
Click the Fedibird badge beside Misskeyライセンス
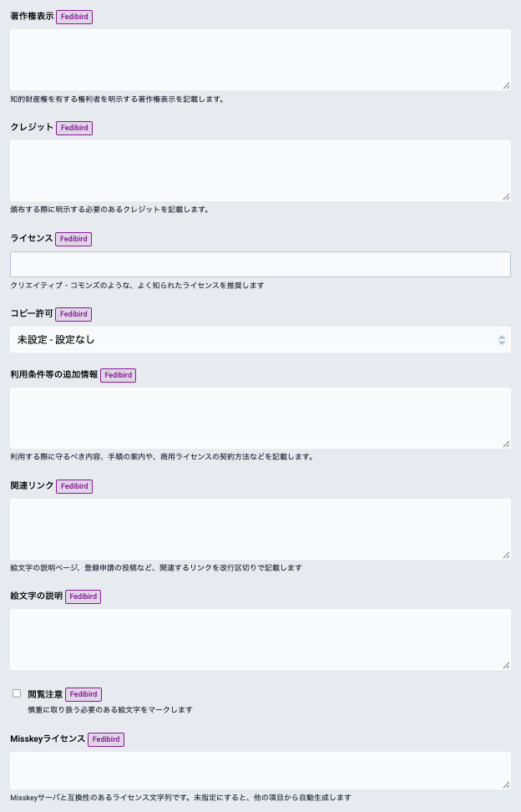[x=106, y=739]
